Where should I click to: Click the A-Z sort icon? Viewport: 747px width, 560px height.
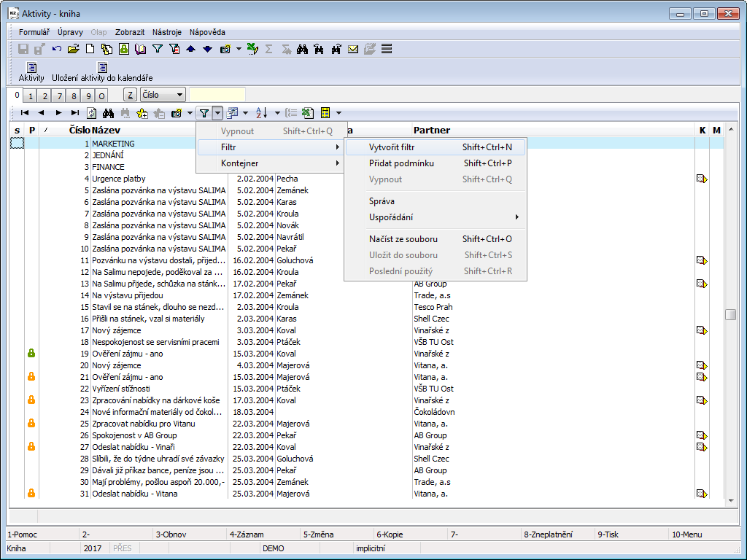pyautogui.click(x=262, y=113)
